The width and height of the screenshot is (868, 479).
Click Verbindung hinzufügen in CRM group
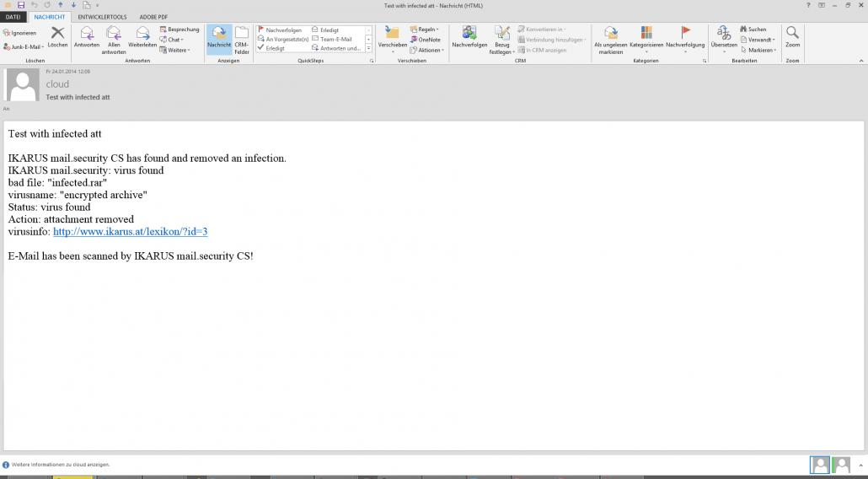pos(552,40)
